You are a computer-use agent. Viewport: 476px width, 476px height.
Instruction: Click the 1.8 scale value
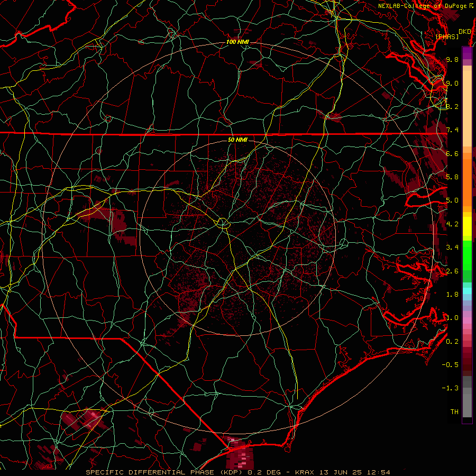tap(452, 295)
